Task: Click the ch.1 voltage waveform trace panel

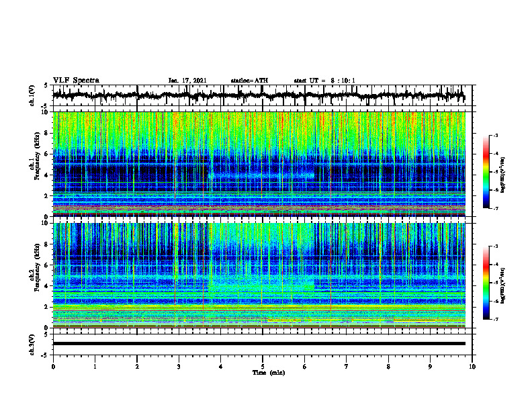Action: [x=262, y=95]
